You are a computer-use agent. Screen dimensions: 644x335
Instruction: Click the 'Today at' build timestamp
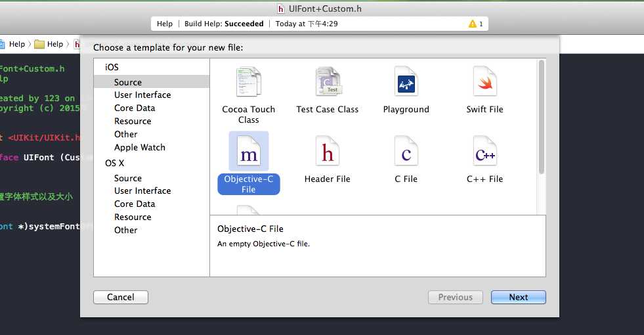point(307,24)
